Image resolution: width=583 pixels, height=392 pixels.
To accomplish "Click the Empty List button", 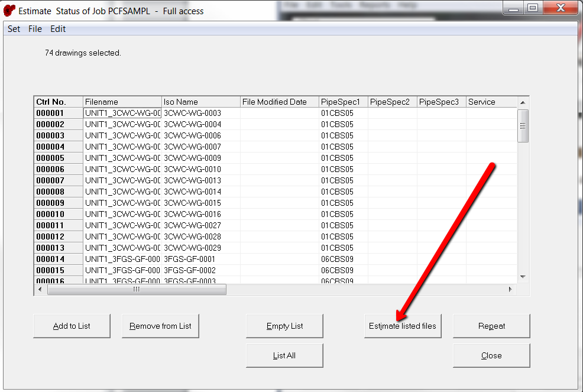I will click(x=284, y=326).
